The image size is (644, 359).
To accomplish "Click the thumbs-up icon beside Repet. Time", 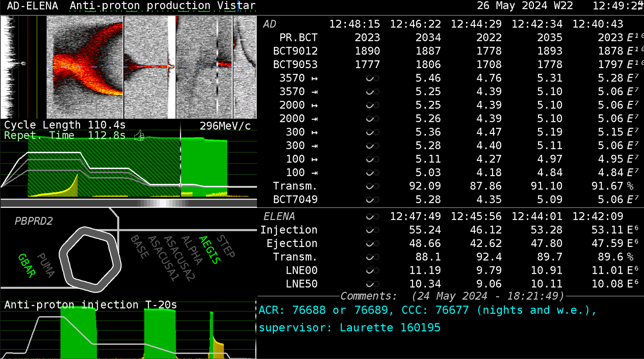I will click(x=139, y=136).
